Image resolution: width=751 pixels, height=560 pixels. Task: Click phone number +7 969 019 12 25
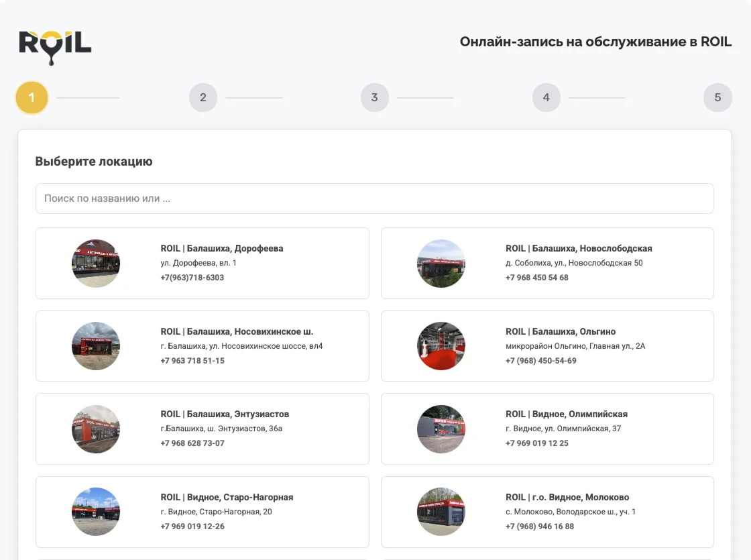[x=537, y=443]
